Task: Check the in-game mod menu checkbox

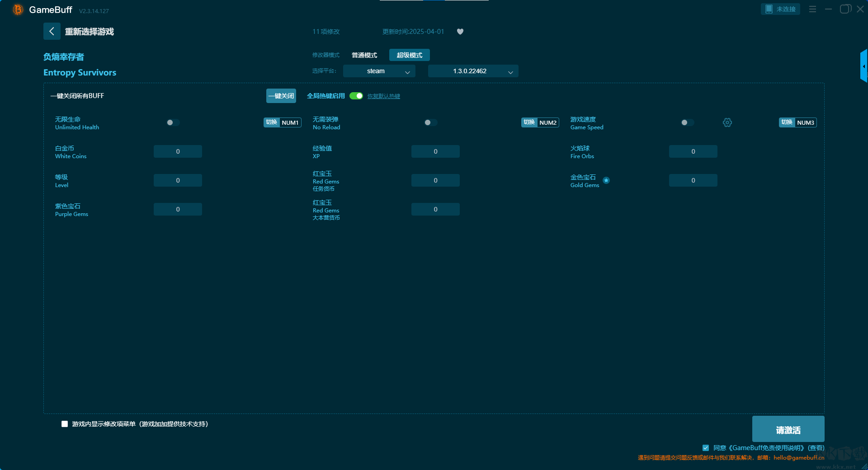Action: click(65, 424)
